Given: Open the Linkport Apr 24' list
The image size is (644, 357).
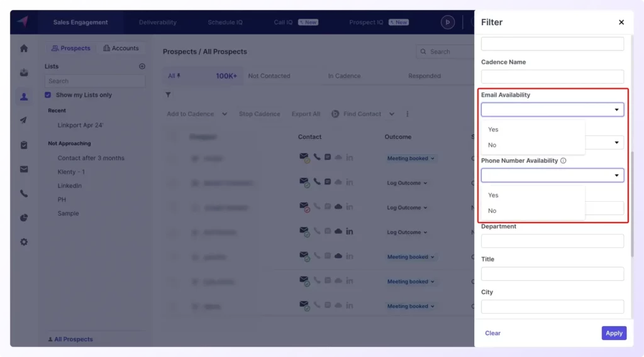Looking at the screenshot, I should 80,125.
